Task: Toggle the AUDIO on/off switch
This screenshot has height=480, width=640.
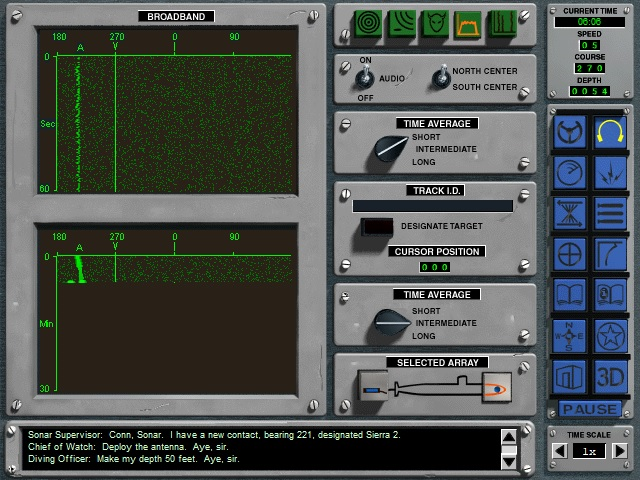Action: (364, 78)
